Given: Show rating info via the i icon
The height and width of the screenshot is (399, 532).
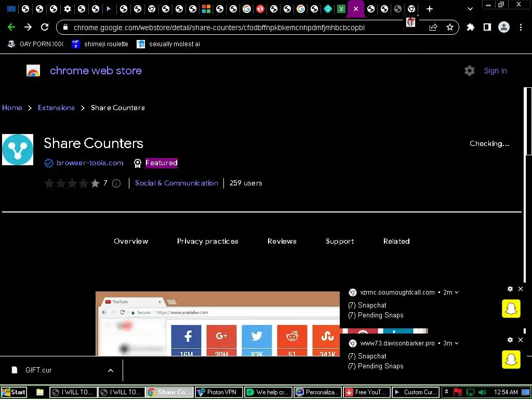Looking at the screenshot, I should click(x=116, y=183).
